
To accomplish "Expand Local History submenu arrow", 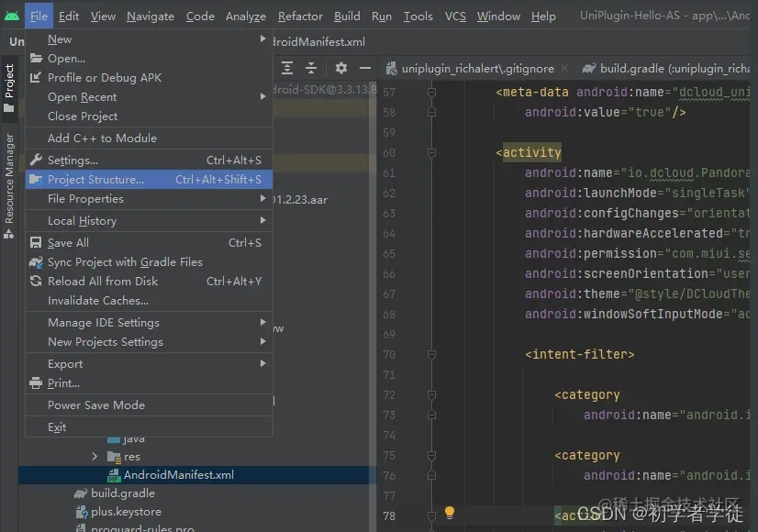I will 263,220.
